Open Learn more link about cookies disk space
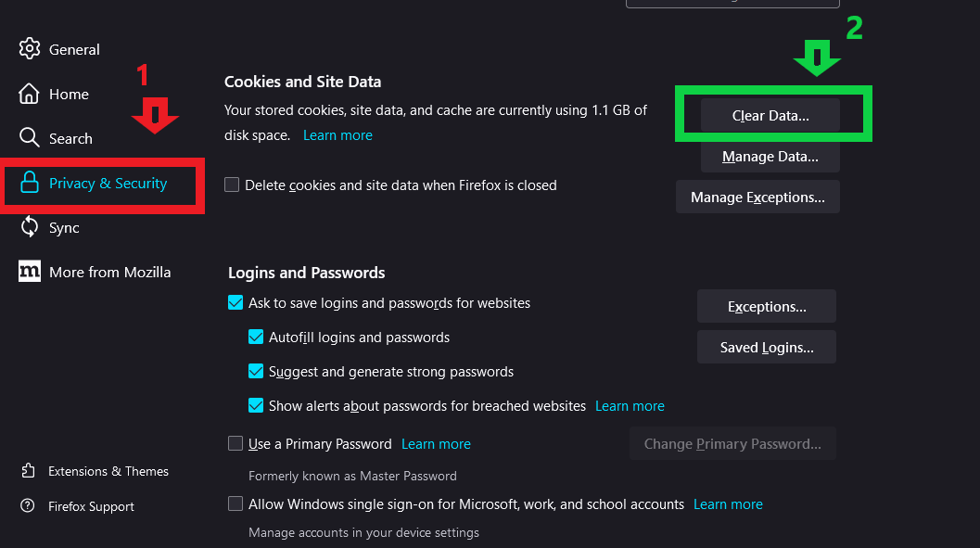This screenshot has height=548, width=980. (x=337, y=135)
